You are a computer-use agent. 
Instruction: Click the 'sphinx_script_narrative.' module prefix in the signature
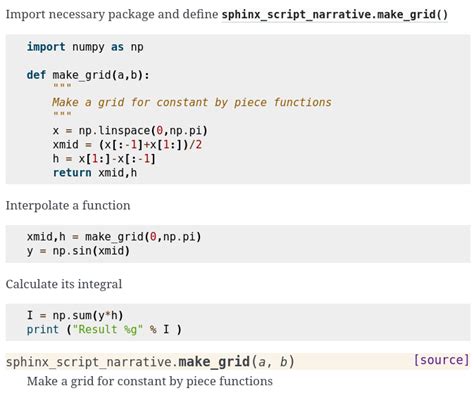(x=92, y=362)
